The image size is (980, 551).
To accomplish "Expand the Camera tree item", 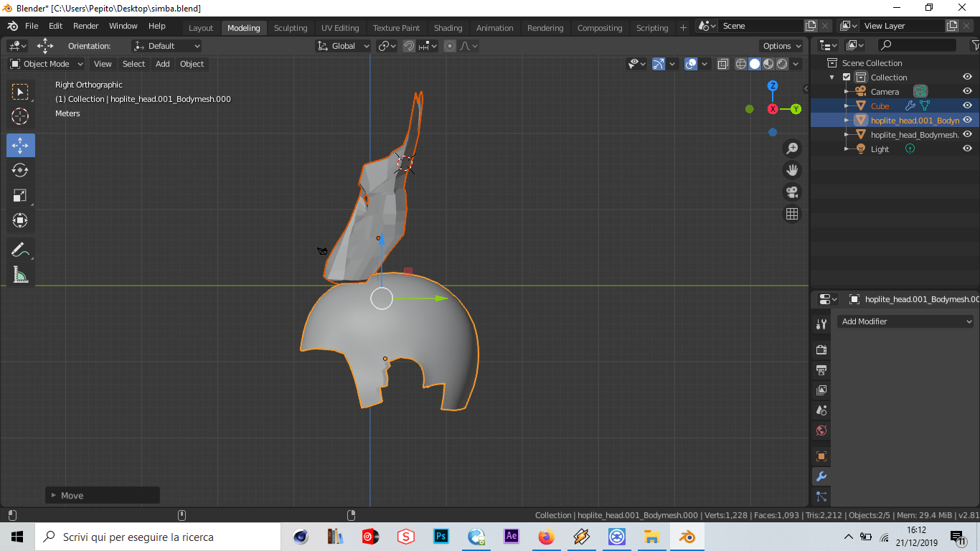I will (847, 92).
